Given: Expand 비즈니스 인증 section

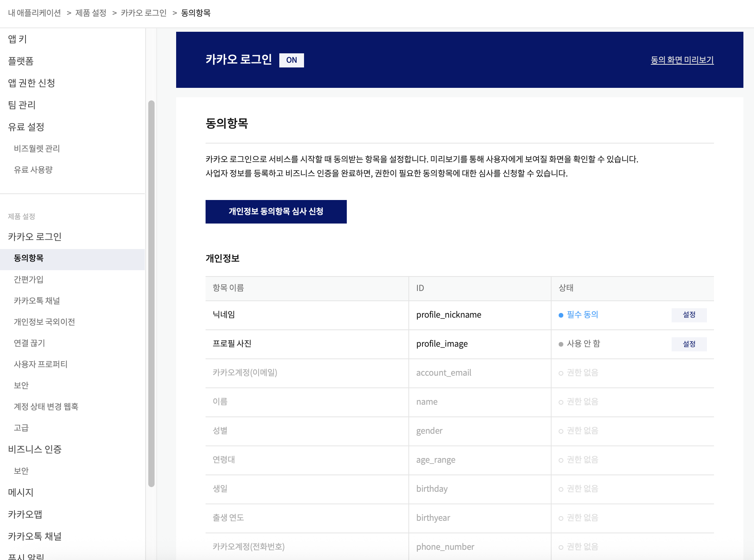Looking at the screenshot, I should 35,449.
